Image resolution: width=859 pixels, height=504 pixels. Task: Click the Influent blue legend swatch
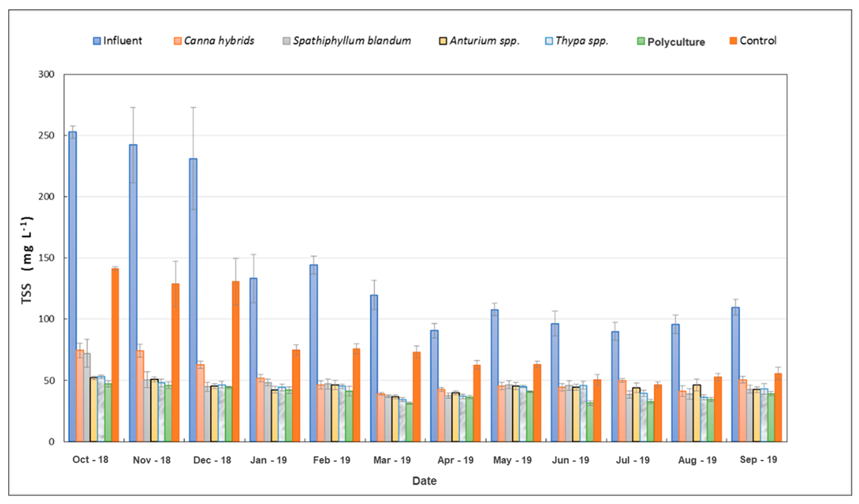tap(97, 41)
